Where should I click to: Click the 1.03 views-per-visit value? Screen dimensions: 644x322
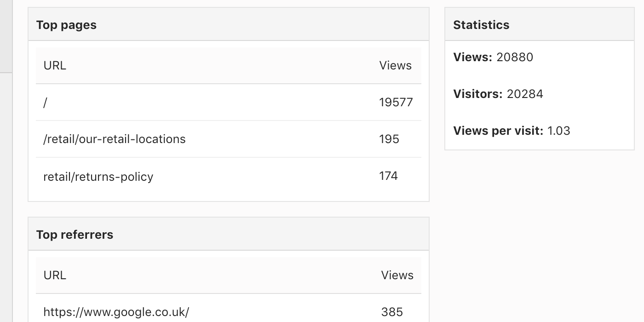tap(558, 131)
